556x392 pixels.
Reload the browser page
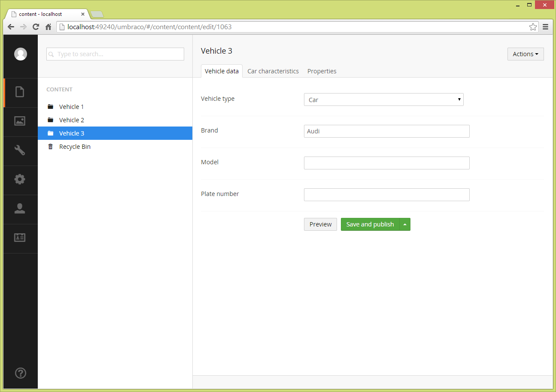(x=36, y=27)
